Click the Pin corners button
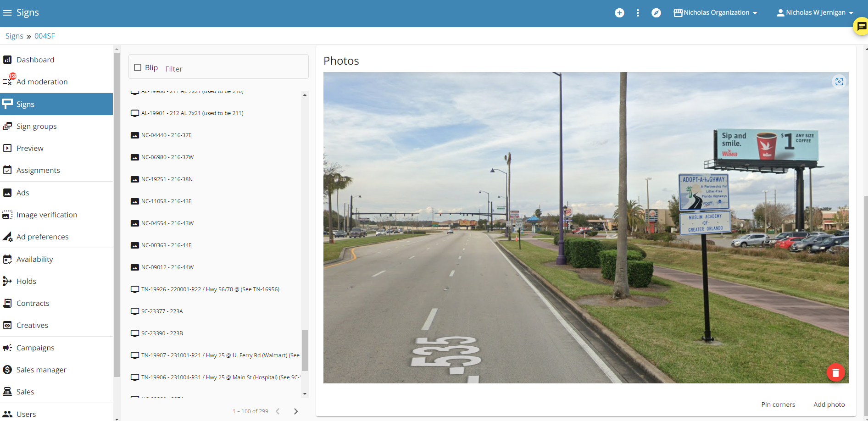 pos(778,404)
